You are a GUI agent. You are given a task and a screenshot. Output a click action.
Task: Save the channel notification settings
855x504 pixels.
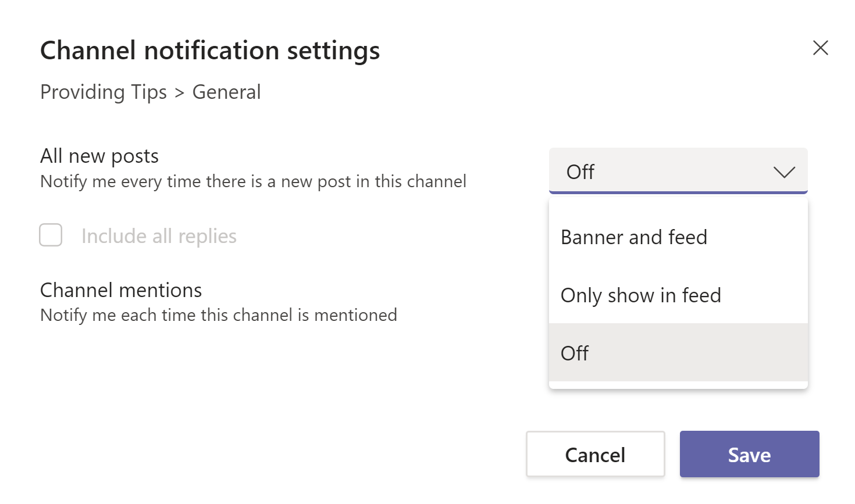[749, 454]
